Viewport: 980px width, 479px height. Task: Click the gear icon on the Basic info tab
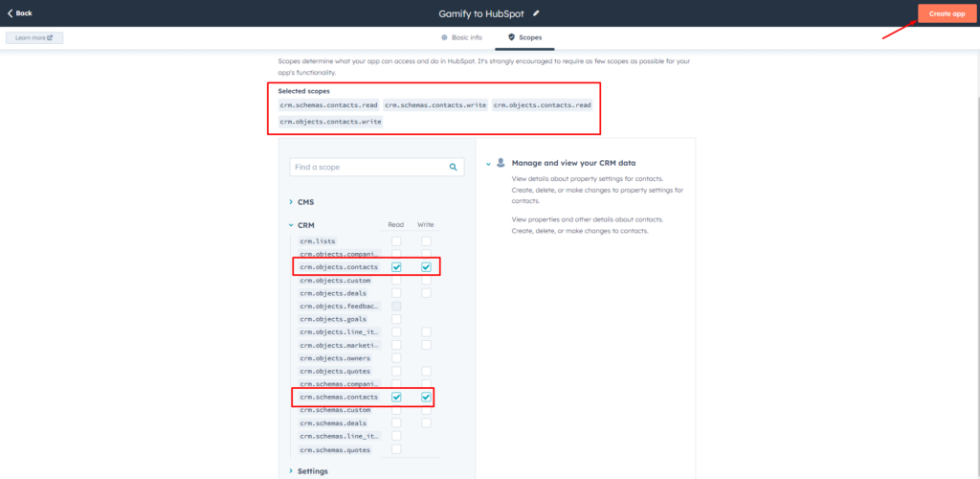point(444,37)
